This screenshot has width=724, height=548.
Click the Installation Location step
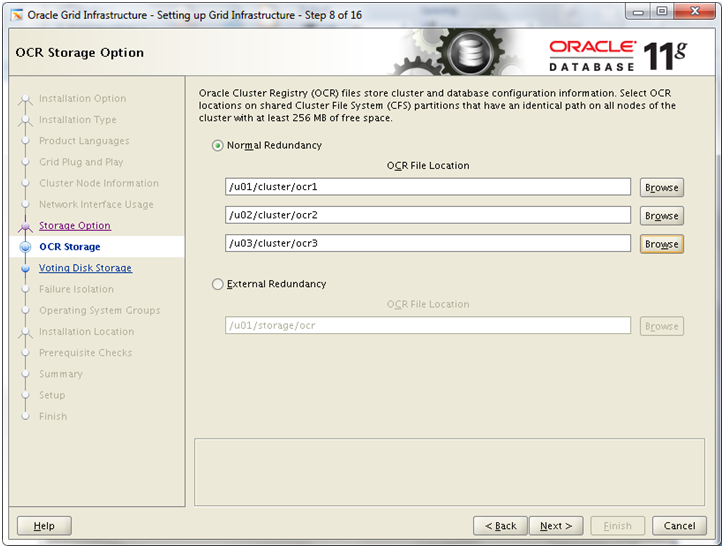[x=86, y=331]
